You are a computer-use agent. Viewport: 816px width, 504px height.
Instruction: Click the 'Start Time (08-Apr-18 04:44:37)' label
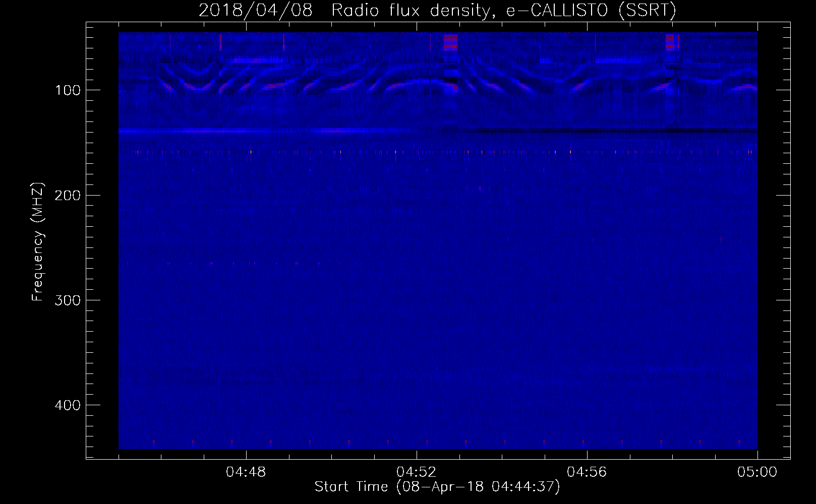pyautogui.click(x=437, y=487)
